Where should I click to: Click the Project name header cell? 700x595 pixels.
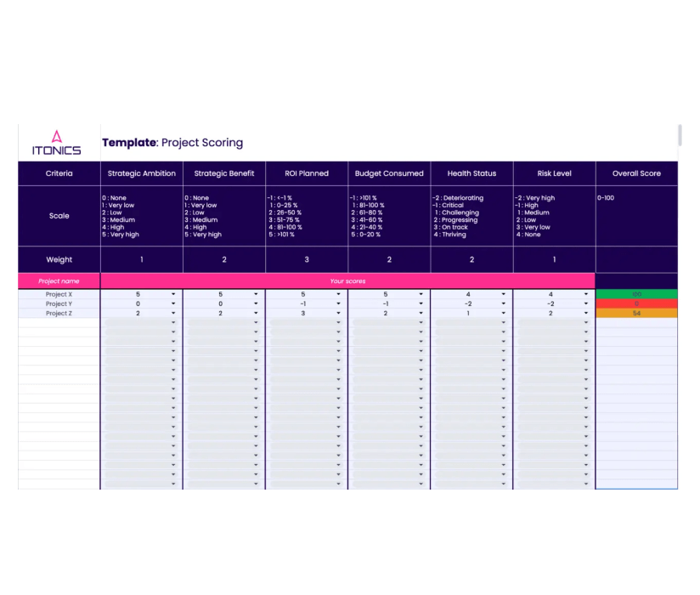coord(59,280)
